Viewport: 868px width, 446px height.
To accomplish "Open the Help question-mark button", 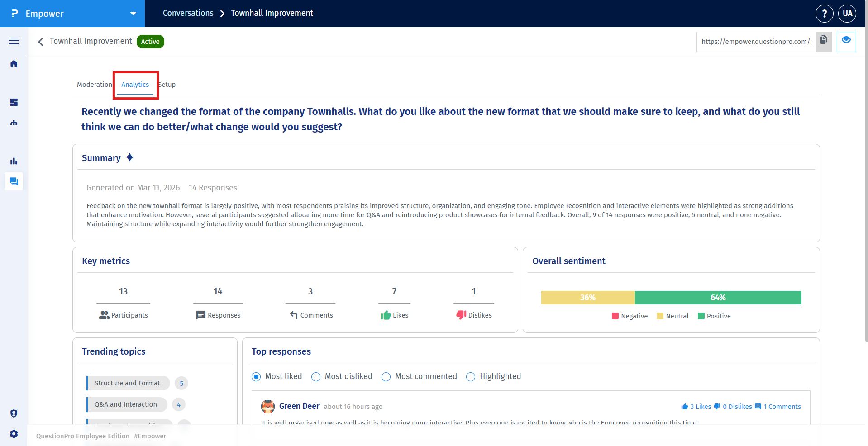I will pyautogui.click(x=824, y=14).
